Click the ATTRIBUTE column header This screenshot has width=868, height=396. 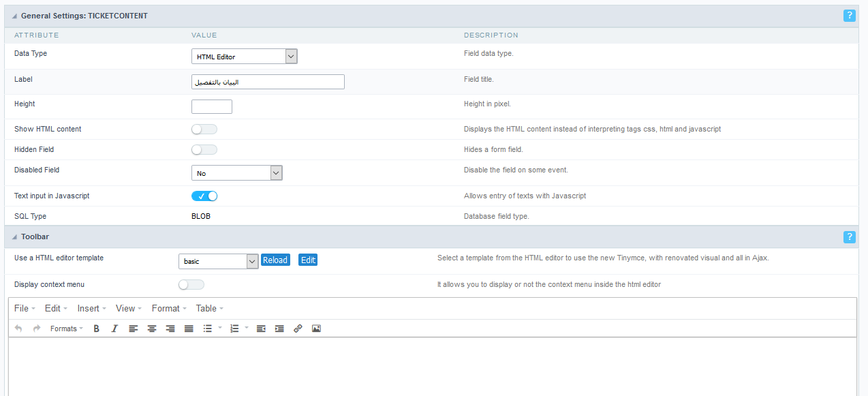[x=37, y=35]
